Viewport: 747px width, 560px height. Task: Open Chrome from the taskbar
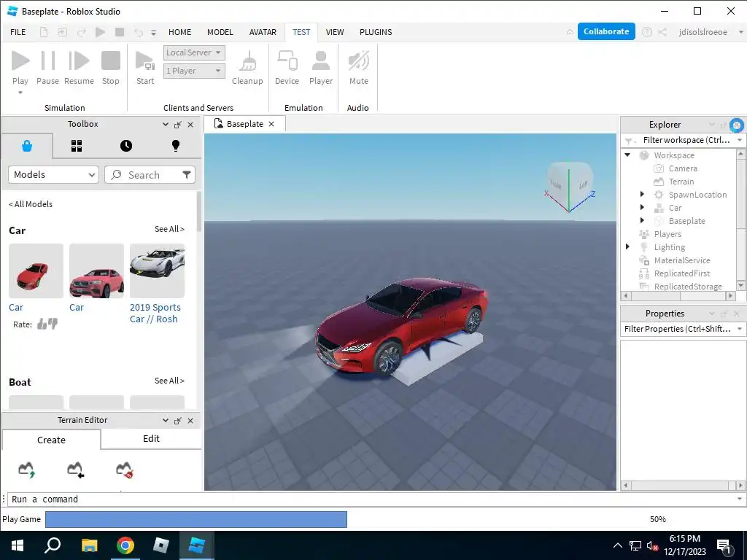tap(125, 545)
